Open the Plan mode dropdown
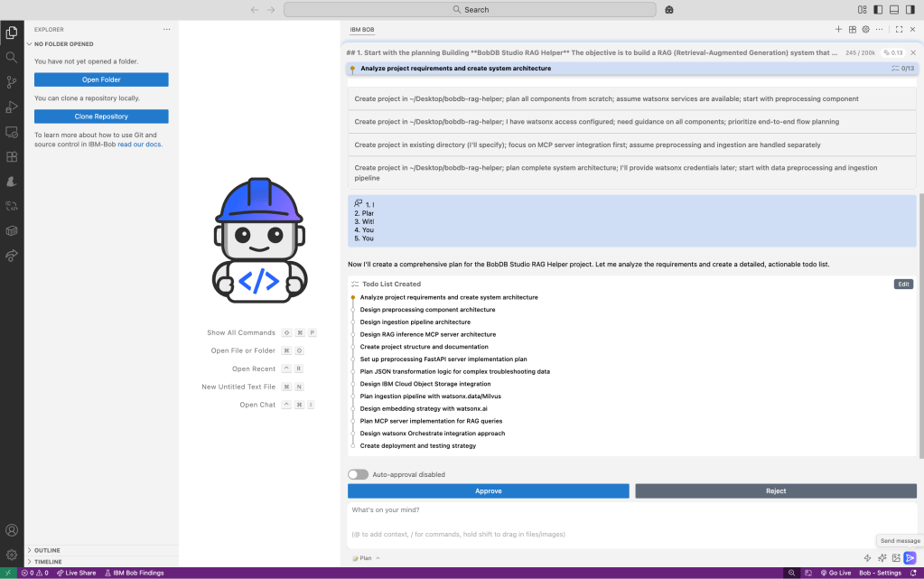 pyautogui.click(x=366, y=558)
